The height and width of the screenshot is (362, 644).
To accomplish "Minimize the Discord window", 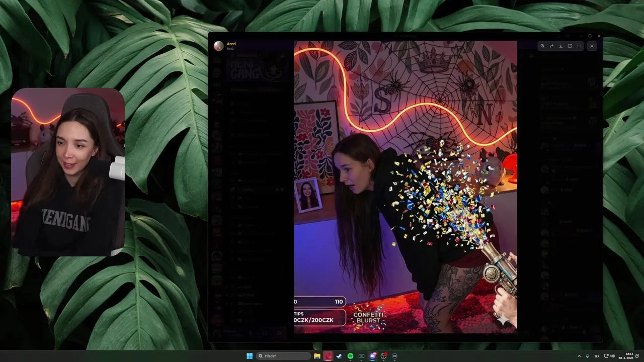I will [x=581, y=36].
